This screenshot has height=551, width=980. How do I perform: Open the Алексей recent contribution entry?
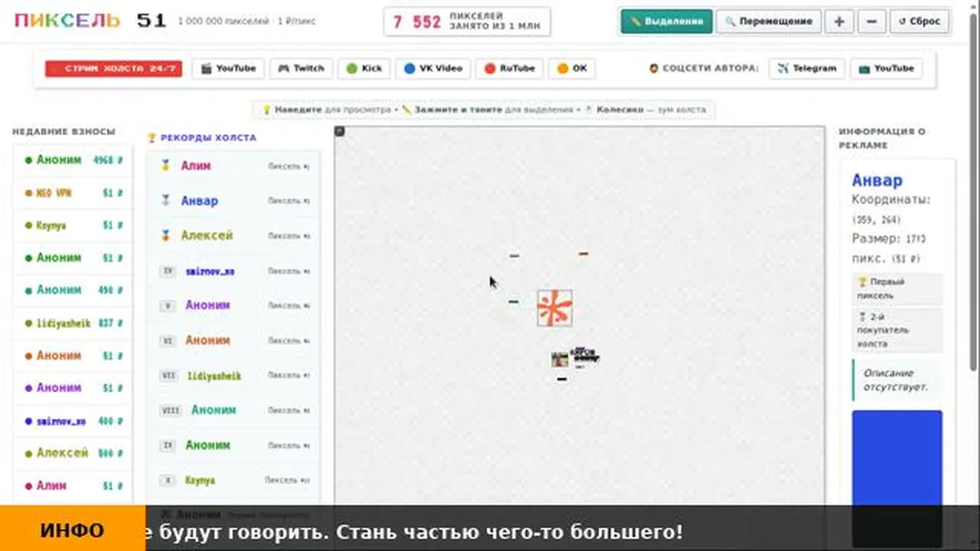[x=73, y=453]
